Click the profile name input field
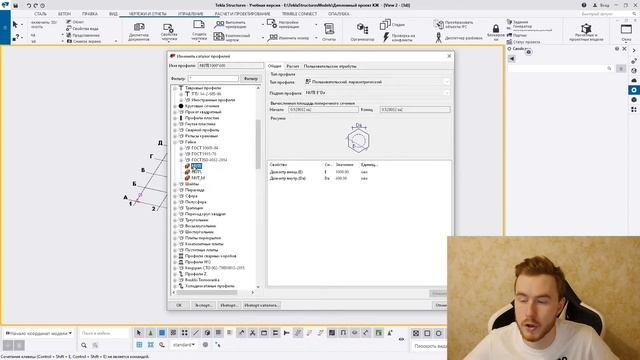Image resolution: width=640 pixels, height=360 pixels. click(231, 66)
